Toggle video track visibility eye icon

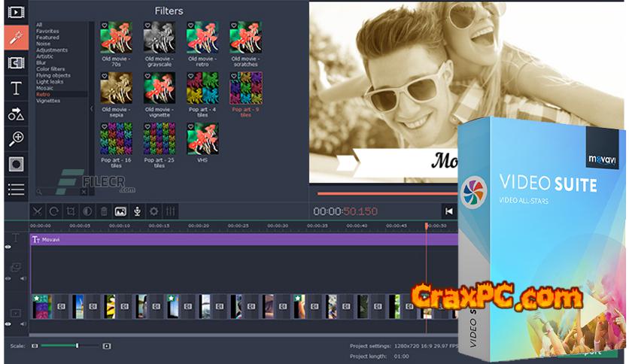pyautogui.click(x=8, y=323)
